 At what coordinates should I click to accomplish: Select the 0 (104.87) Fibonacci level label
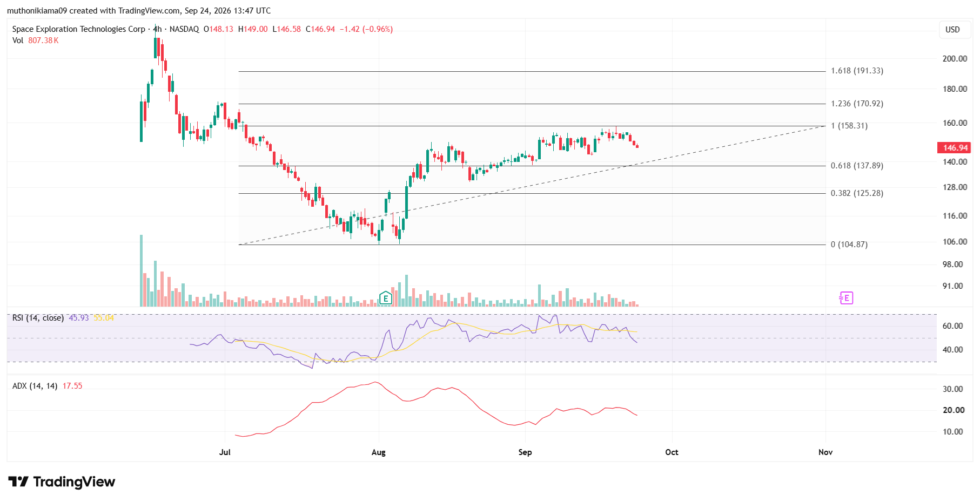pos(849,245)
